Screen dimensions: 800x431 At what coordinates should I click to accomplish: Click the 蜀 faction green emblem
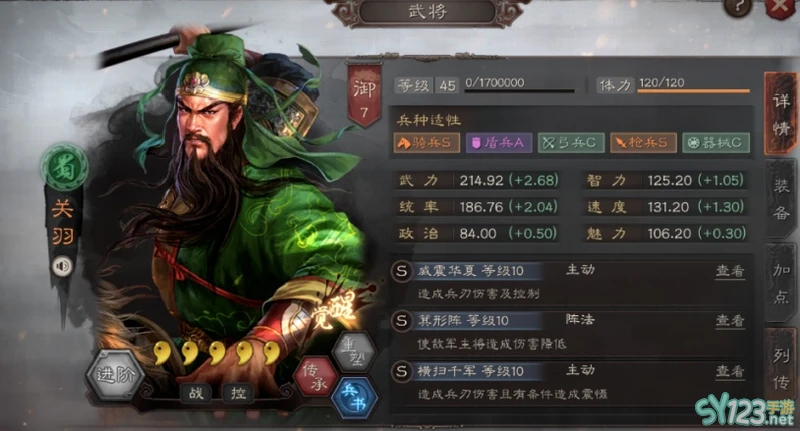point(64,167)
